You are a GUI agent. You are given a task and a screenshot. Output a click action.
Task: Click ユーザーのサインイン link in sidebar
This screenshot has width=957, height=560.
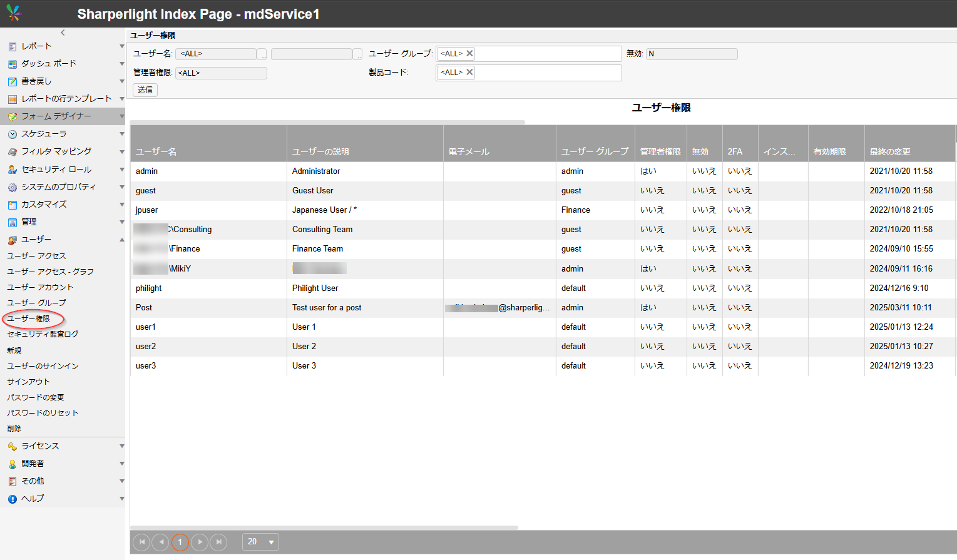click(x=43, y=366)
